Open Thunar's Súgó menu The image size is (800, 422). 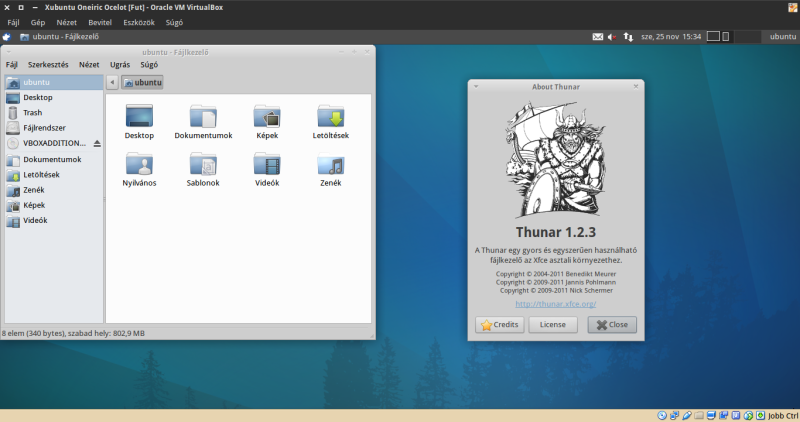149,65
